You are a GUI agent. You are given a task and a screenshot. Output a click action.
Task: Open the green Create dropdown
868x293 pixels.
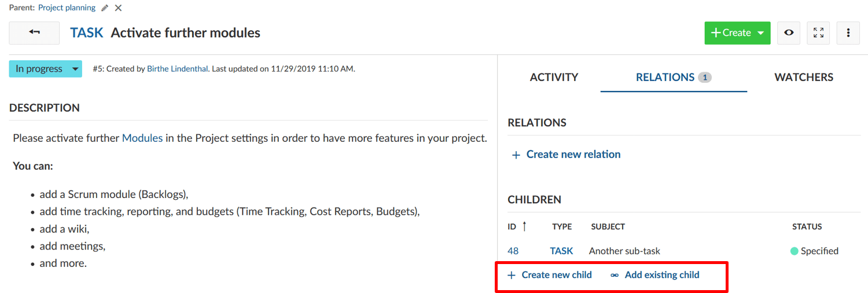pos(737,33)
